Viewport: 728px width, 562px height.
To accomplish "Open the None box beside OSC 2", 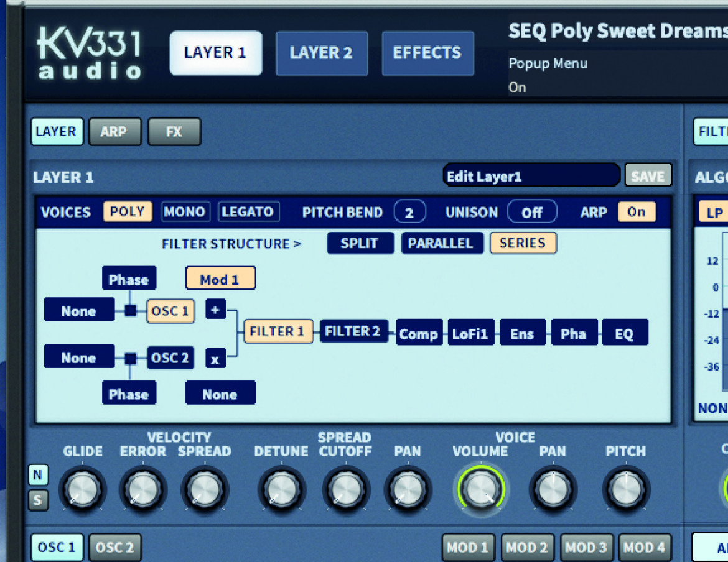I will pos(80,356).
